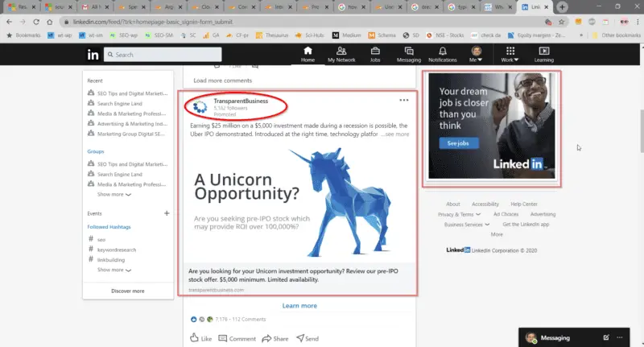The width and height of the screenshot is (644, 347).
Task: Open the Ad Choices footer link
Action: point(506,214)
